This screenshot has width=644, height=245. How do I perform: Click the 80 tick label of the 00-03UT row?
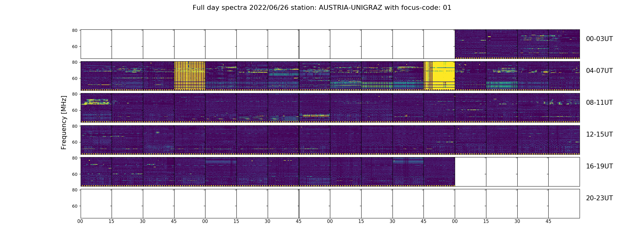(x=75, y=30)
